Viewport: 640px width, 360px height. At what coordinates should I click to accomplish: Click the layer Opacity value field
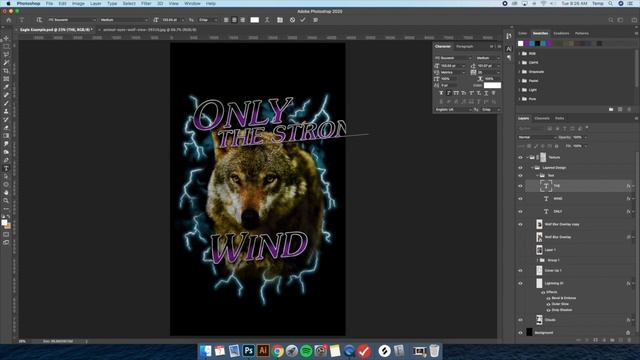coord(577,137)
